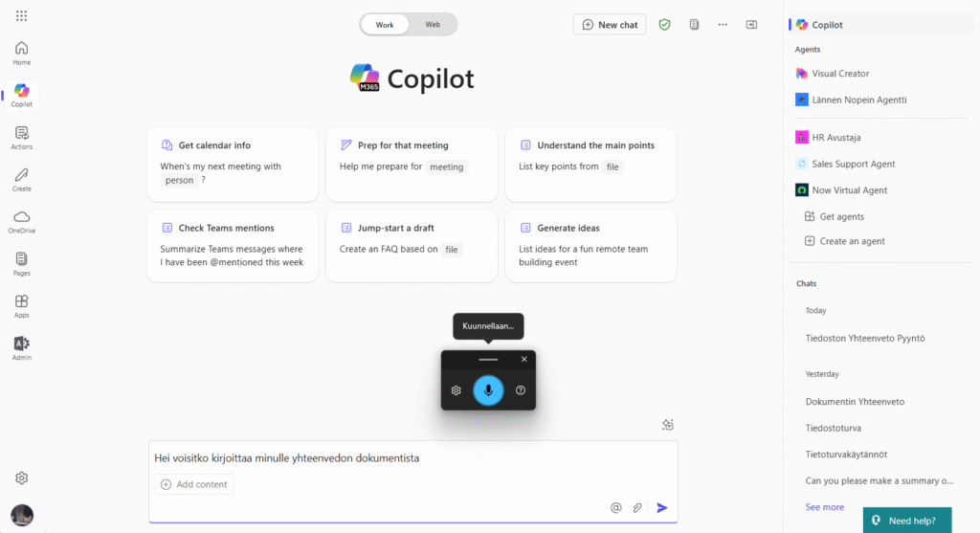Click the green shield protection icon
980x533 pixels.
click(664, 25)
